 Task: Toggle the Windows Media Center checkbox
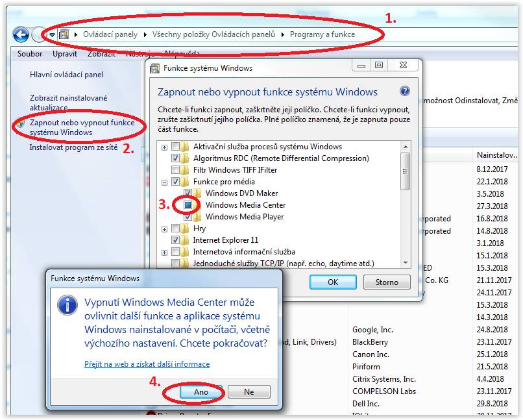pyautogui.click(x=188, y=205)
